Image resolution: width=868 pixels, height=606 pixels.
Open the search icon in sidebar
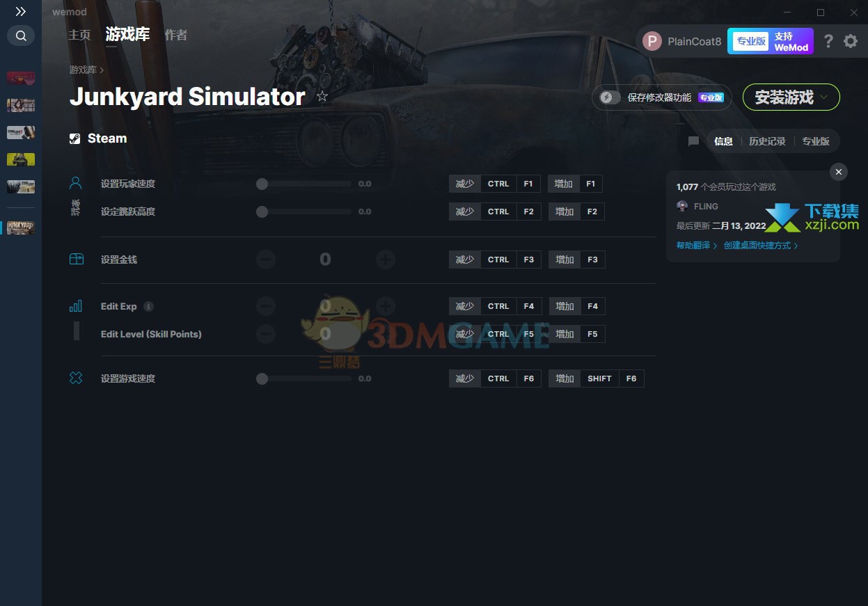click(x=21, y=35)
